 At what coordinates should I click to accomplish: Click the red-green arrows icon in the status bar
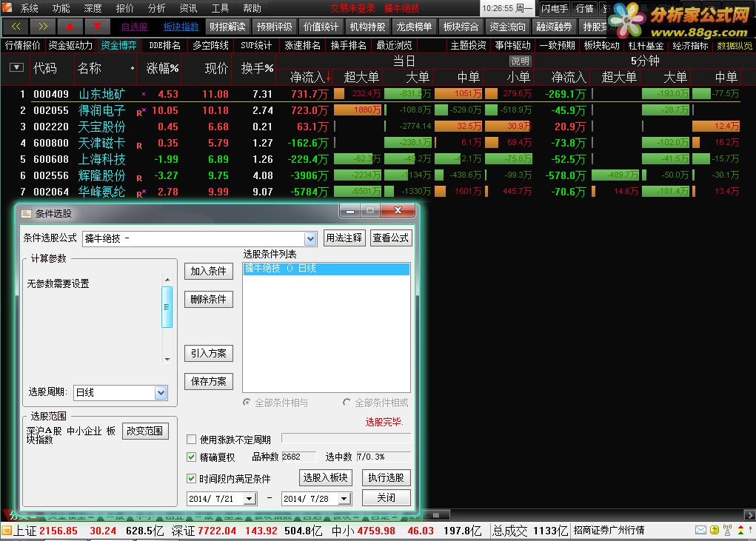(x=740, y=531)
